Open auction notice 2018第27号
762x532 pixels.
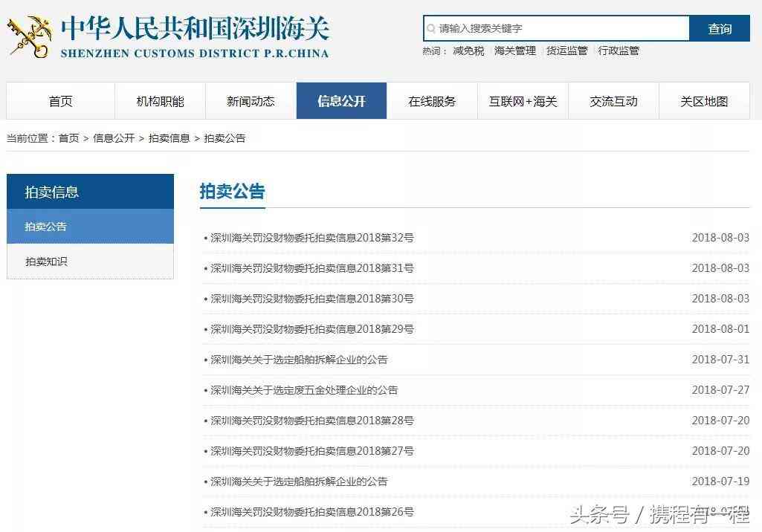tap(312, 451)
